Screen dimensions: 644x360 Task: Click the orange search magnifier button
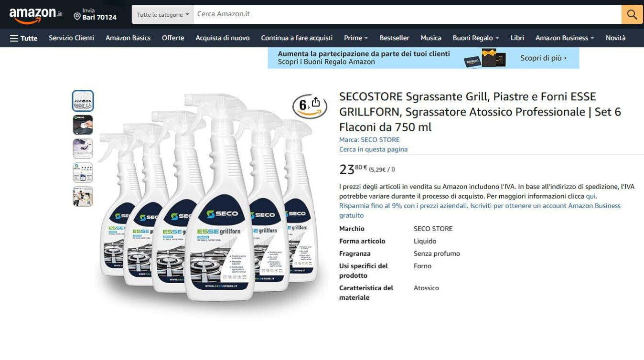[x=632, y=14]
